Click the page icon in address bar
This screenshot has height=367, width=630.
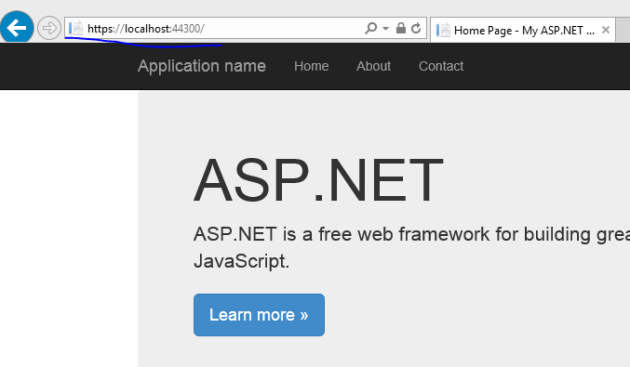coord(76,28)
